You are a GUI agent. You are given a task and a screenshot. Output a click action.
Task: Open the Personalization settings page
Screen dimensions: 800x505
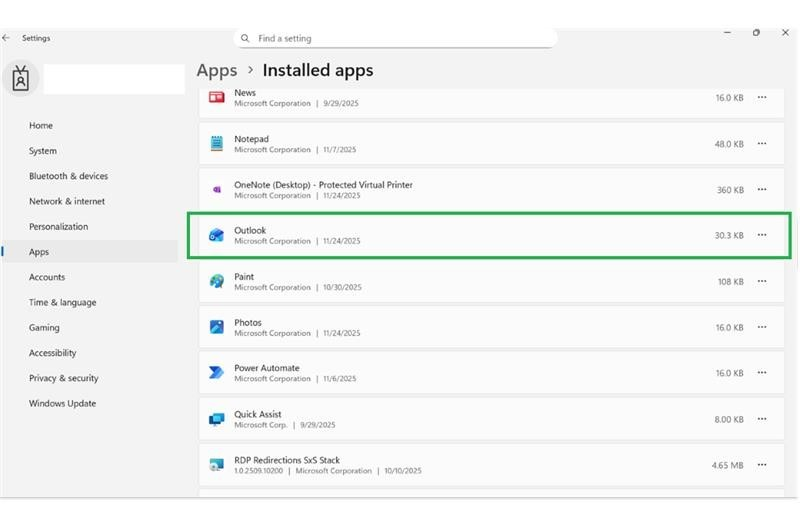pos(58,227)
